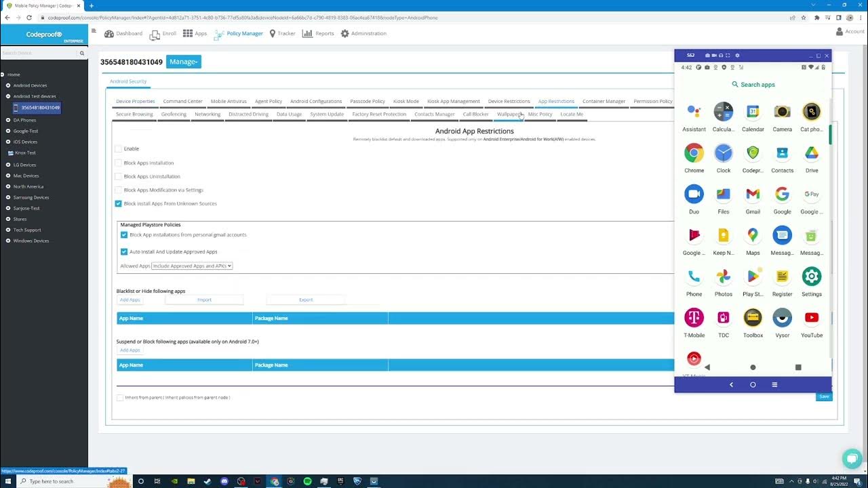This screenshot has width=868, height=488.
Task: Expand DA Phones tree node
Action: (8, 120)
